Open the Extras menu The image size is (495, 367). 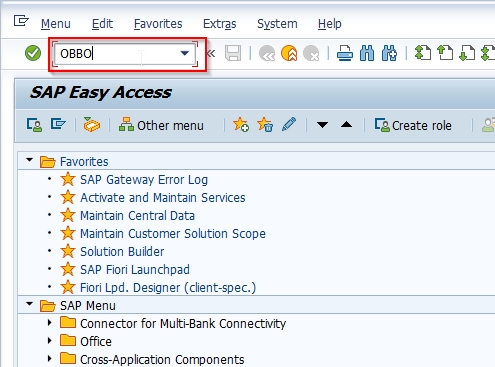coord(219,24)
